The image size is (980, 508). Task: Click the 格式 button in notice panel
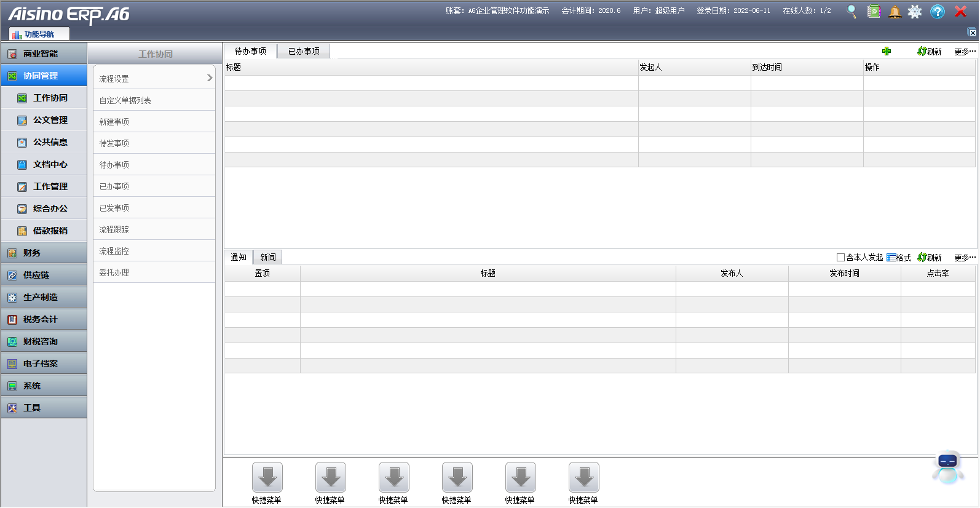coord(899,258)
